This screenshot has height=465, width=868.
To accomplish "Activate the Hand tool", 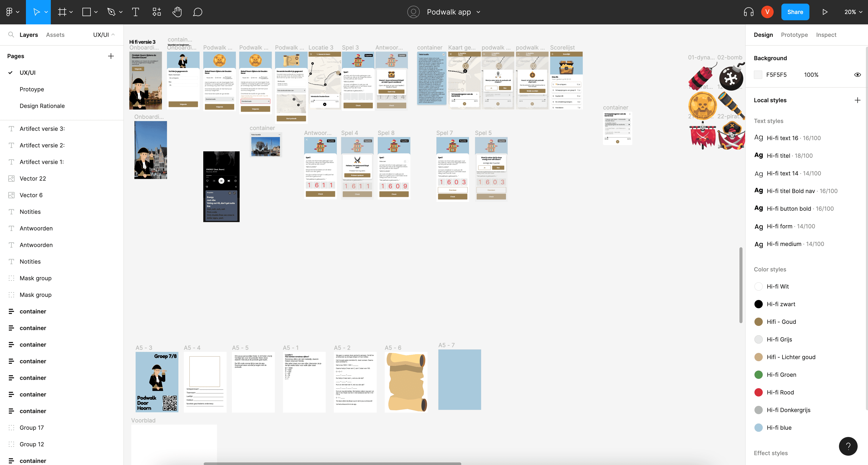I will tap(177, 12).
